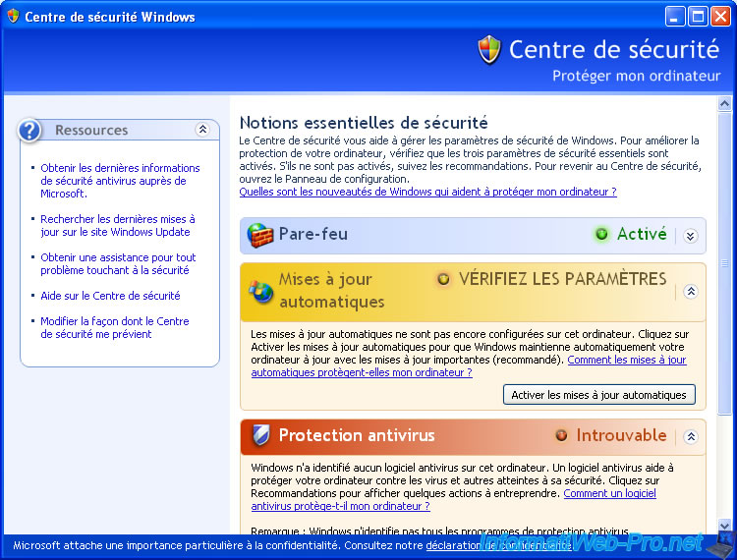Open the Windows nouveautés protection link
737x560 pixels.
tap(427, 192)
